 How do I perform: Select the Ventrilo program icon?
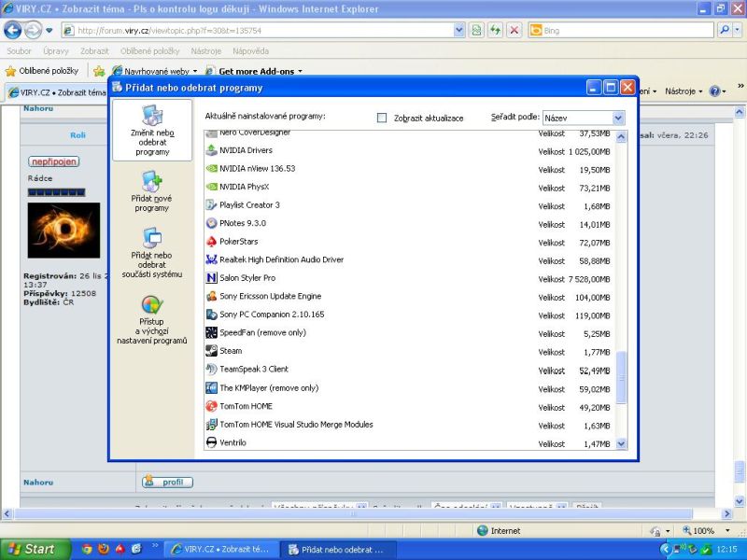(211, 442)
